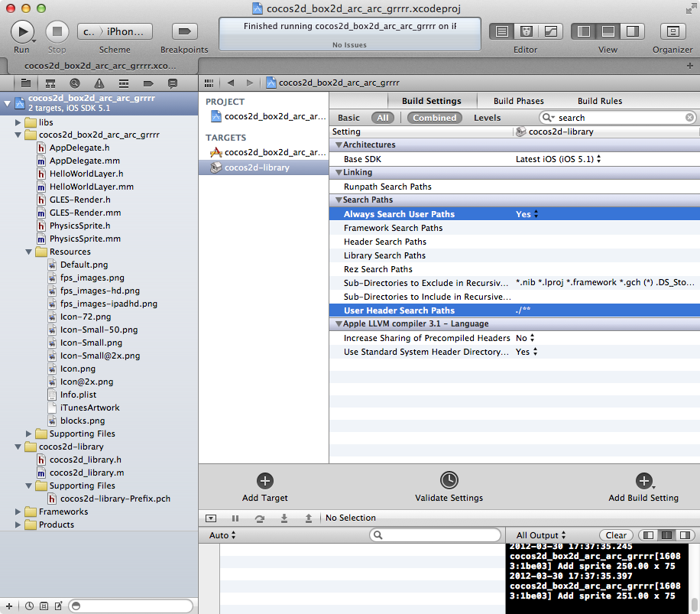Toggle the utilities pane view
Image resolution: width=700 pixels, height=614 pixels.
tap(633, 31)
